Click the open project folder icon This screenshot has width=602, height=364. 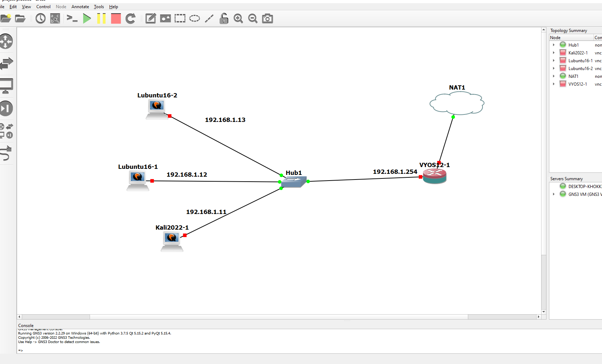(x=20, y=18)
